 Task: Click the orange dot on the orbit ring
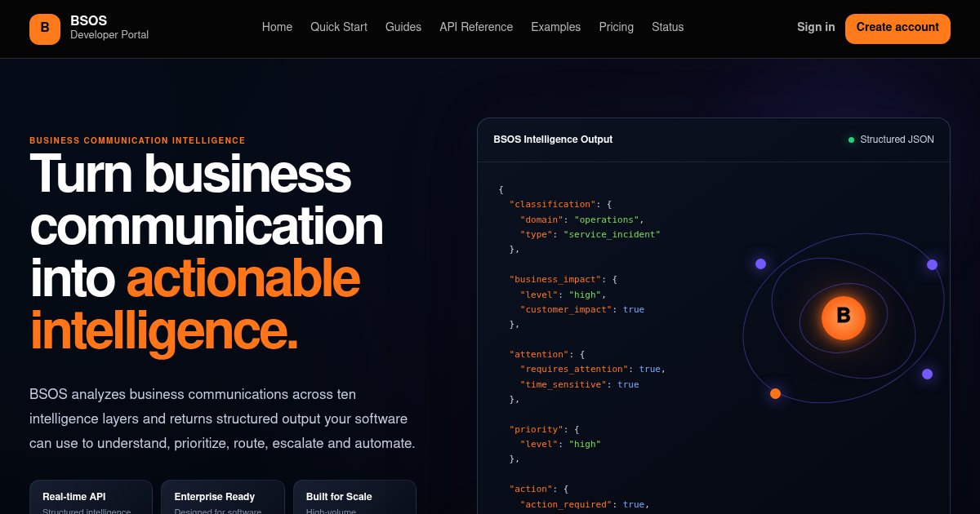click(775, 394)
